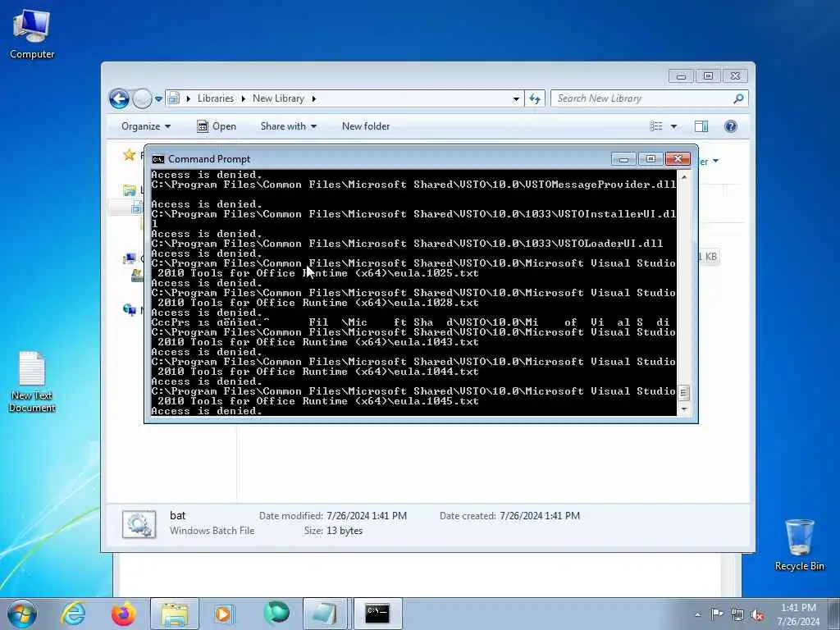The height and width of the screenshot is (630, 840).
Task: Open the Computer desktop icon
Action: coord(32,34)
